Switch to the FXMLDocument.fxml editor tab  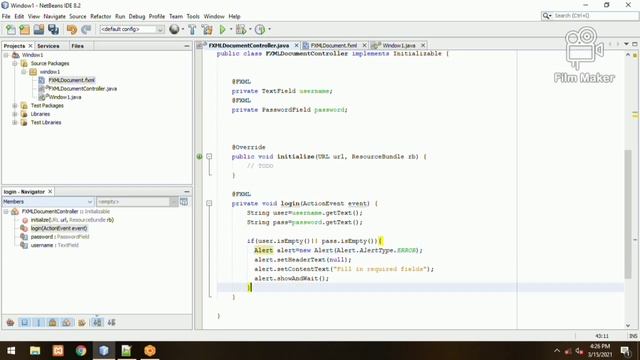333,45
